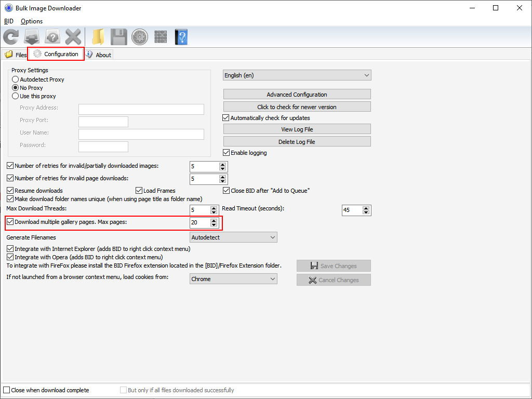The height and width of the screenshot is (399, 532).
Task: Toggle the Enable logging checkbox
Action: pos(227,153)
